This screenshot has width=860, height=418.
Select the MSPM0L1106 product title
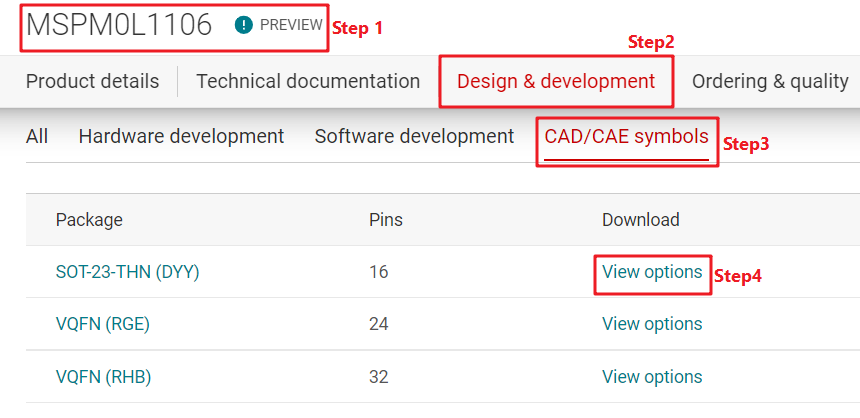coord(119,26)
